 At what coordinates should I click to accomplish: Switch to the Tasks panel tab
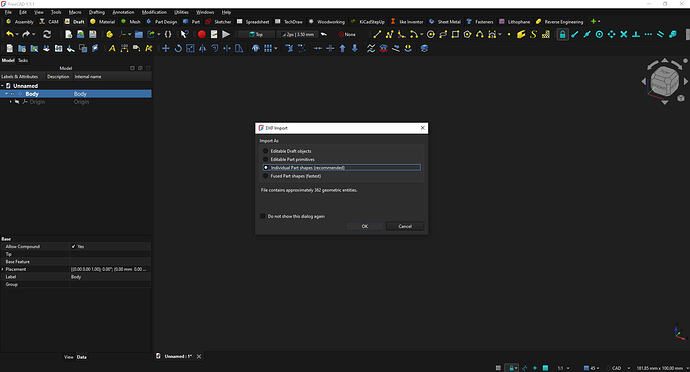pyautogui.click(x=23, y=60)
